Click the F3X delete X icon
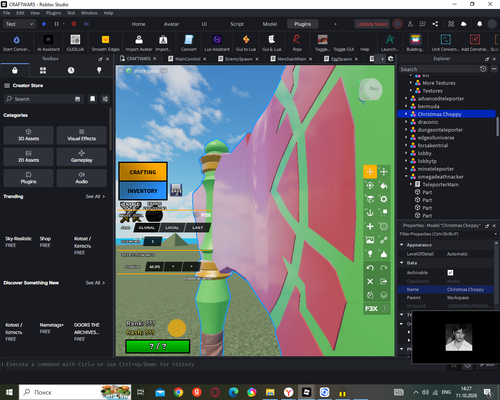The width and height of the screenshot is (500, 400). (370, 282)
